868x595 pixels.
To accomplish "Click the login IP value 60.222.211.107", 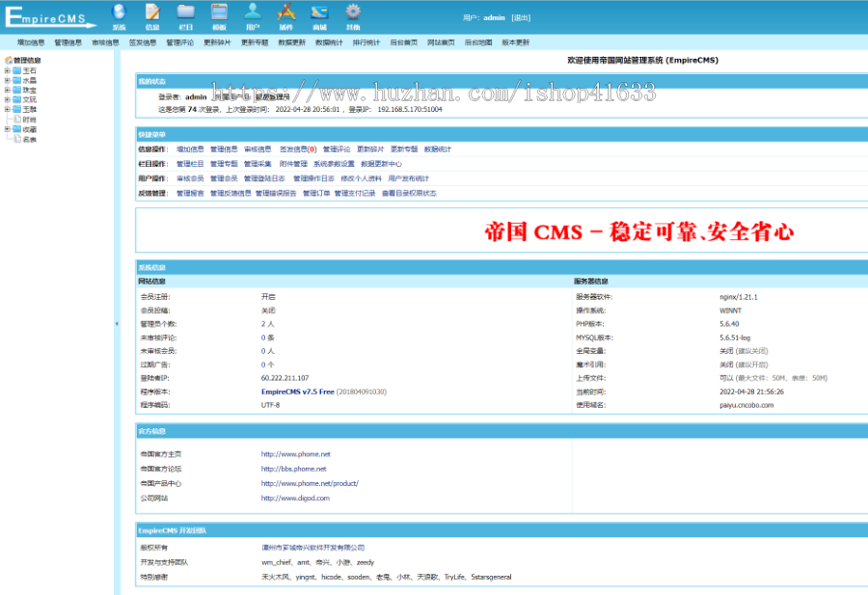I will (285, 379).
